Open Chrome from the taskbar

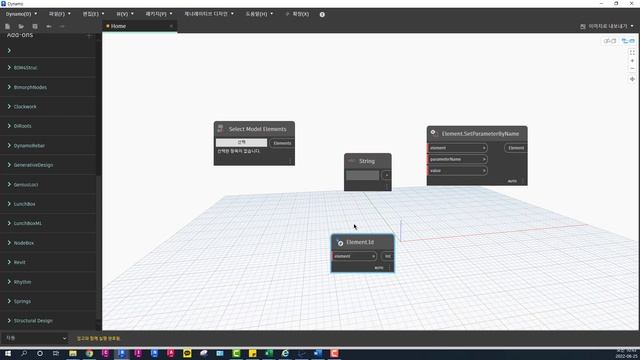tap(89, 353)
